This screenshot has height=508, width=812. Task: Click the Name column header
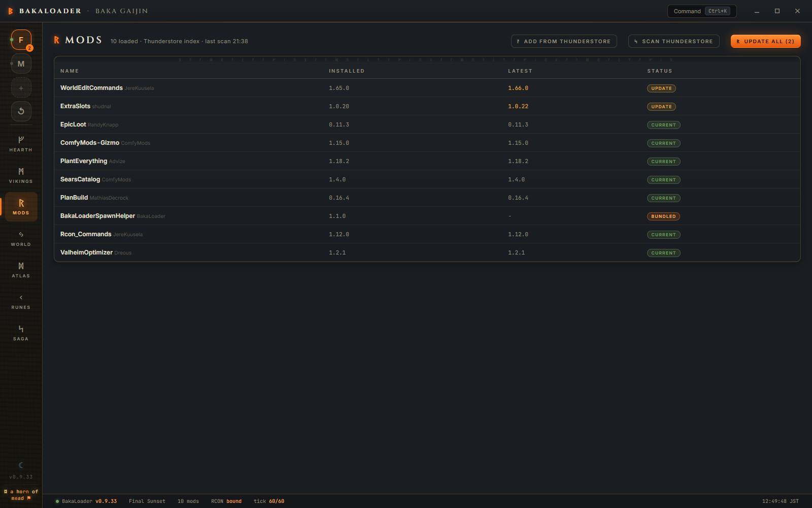[x=70, y=71]
